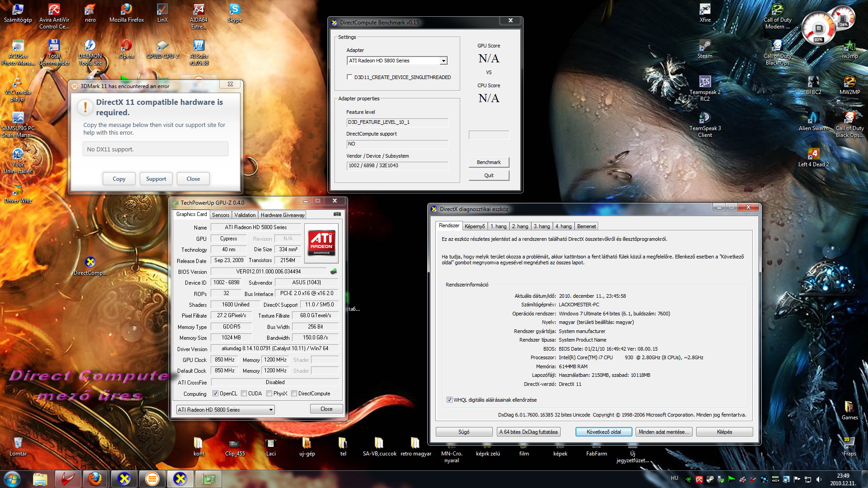868x488 pixels.
Task: Click the BIOS save icon in GPU-Z
Action: coord(334,272)
